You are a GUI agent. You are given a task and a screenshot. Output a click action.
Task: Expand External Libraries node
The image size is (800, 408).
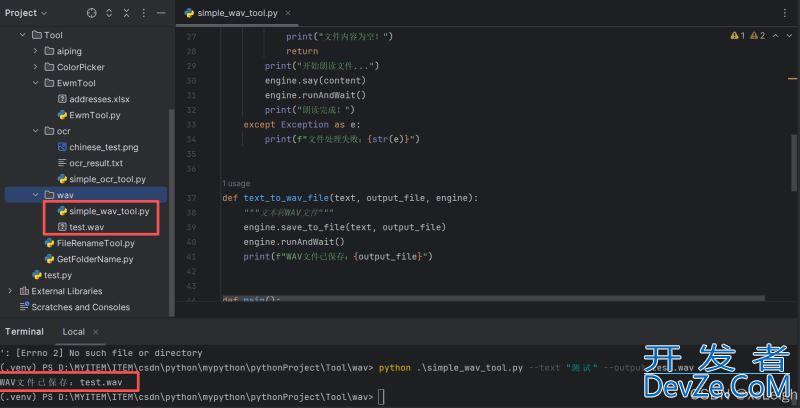pyautogui.click(x=11, y=291)
